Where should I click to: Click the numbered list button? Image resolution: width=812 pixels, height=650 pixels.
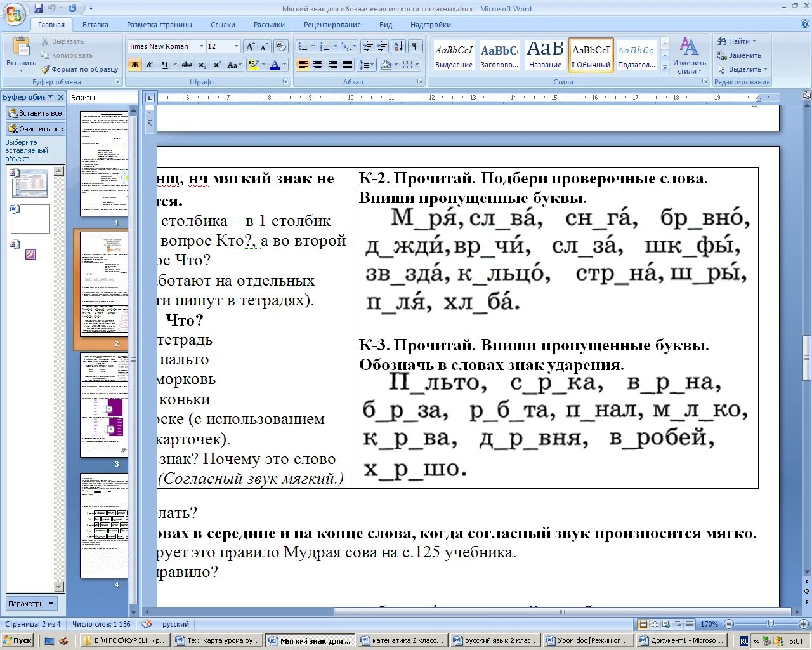(325, 46)
